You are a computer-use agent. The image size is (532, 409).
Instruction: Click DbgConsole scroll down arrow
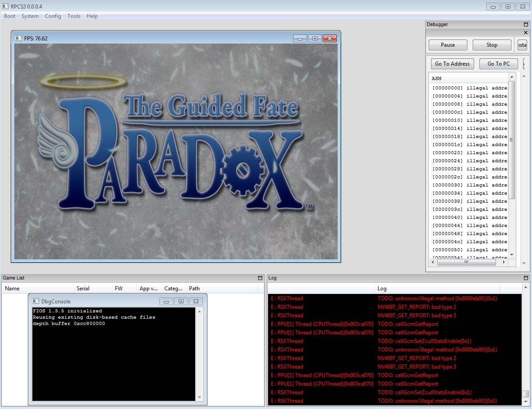[x=199, y=397]
